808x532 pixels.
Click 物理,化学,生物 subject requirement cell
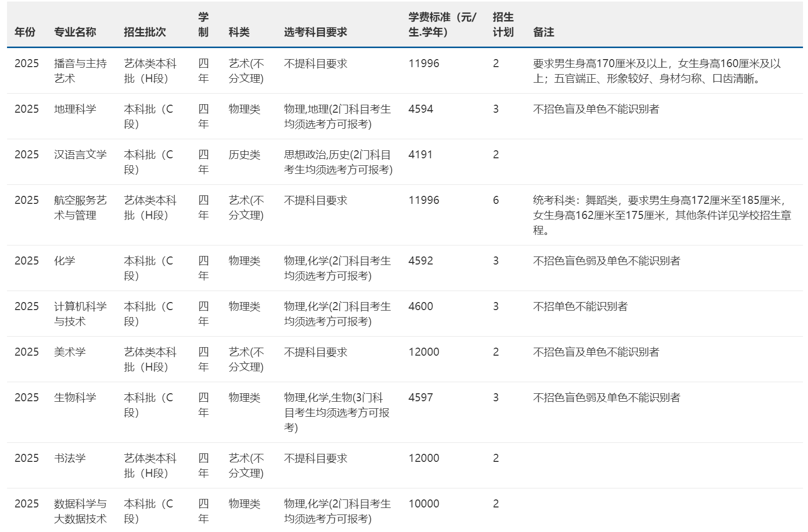coord(337,413)
